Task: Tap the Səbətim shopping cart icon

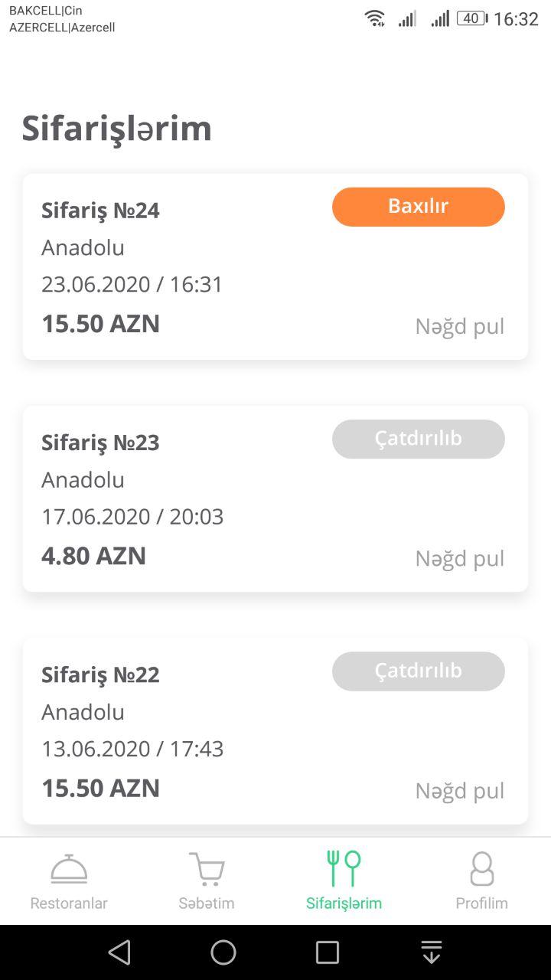Action: 207,869
